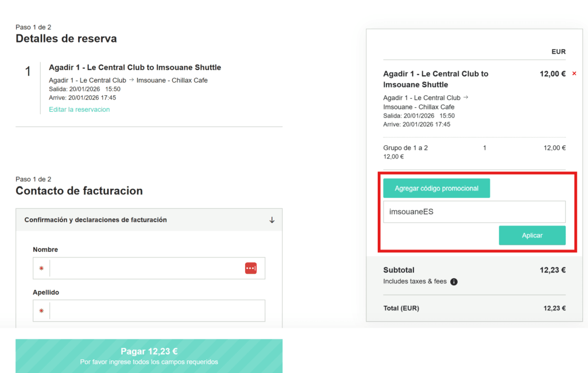The height and width of the screenshot is (373, 588).
Task: Focus the promo code field containing imsouaneES
Action: click(x=474, y=212)
